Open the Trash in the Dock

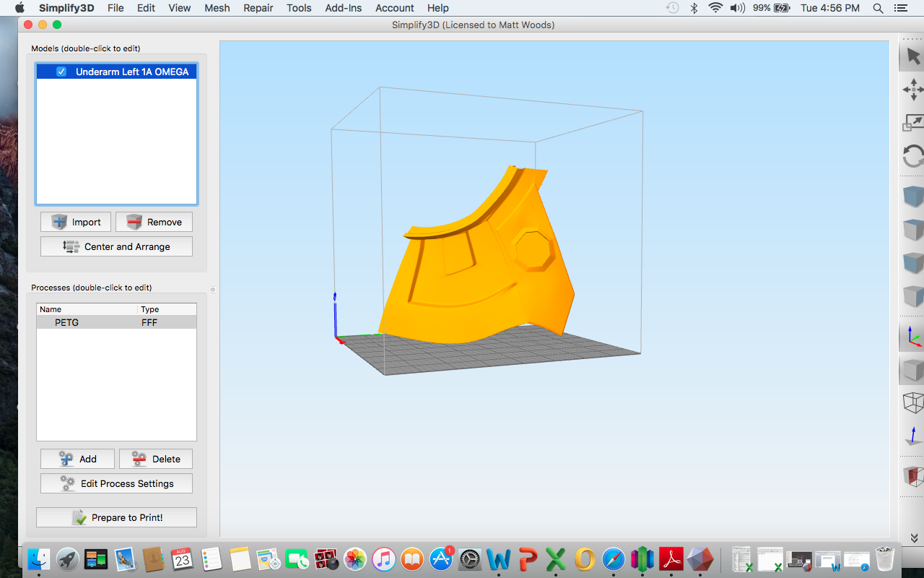pos(885,559)
